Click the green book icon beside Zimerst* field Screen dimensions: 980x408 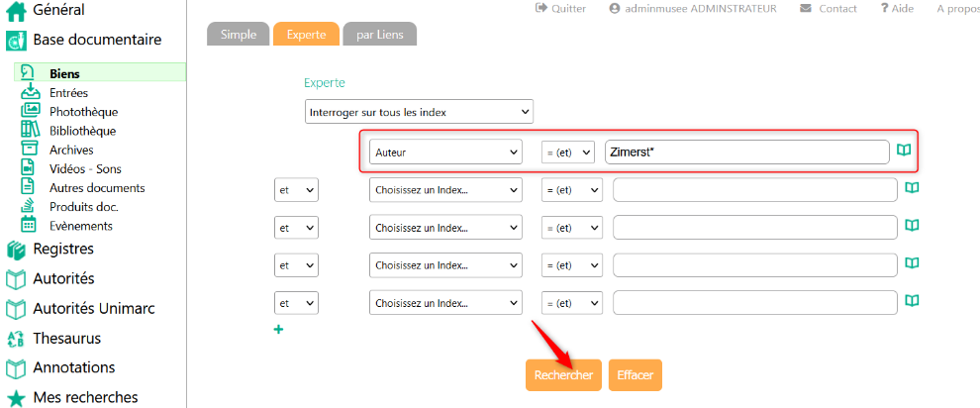point(902,152)
